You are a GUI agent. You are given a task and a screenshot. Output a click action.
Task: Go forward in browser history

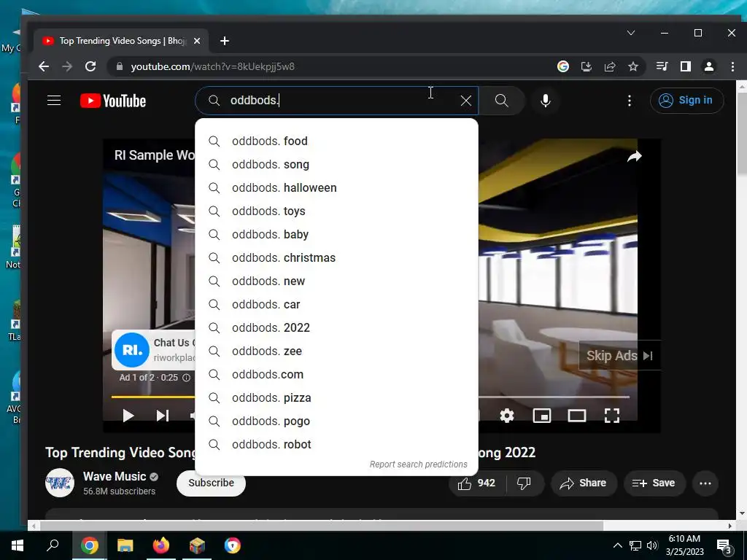pyautogui.click(x=67, y=66)
